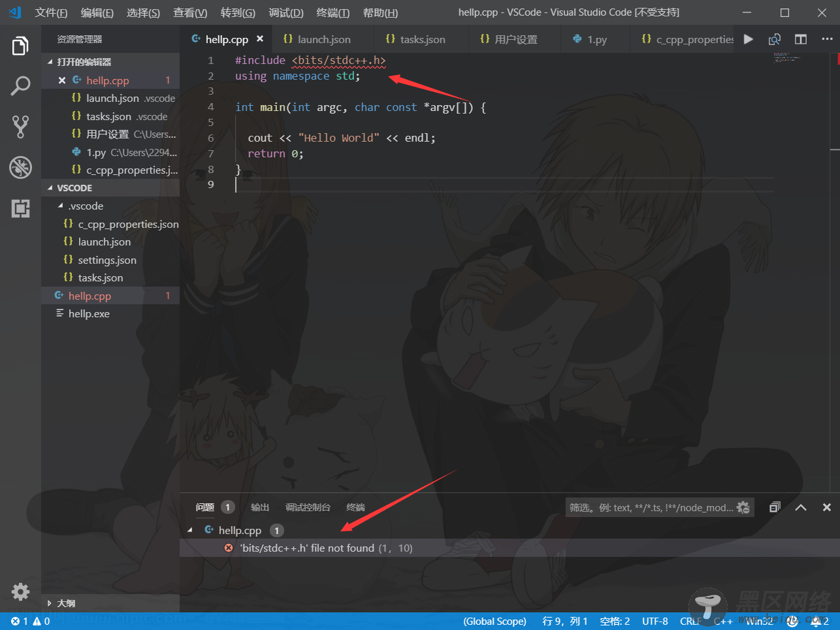840x630 pixels.
Task: Change indentation via 空格: 2 status item
Action: point(615,622)
